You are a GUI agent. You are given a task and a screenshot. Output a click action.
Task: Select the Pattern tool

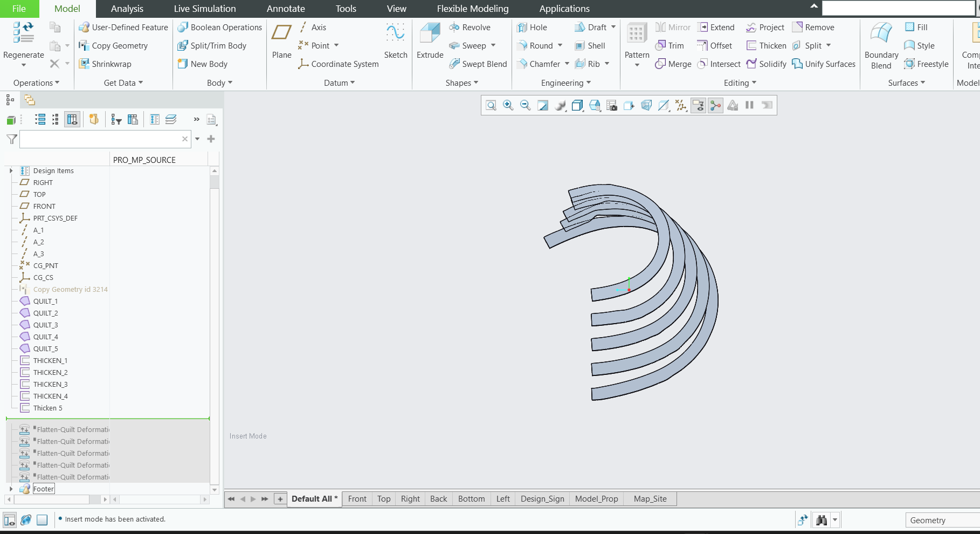click(637, 40)
